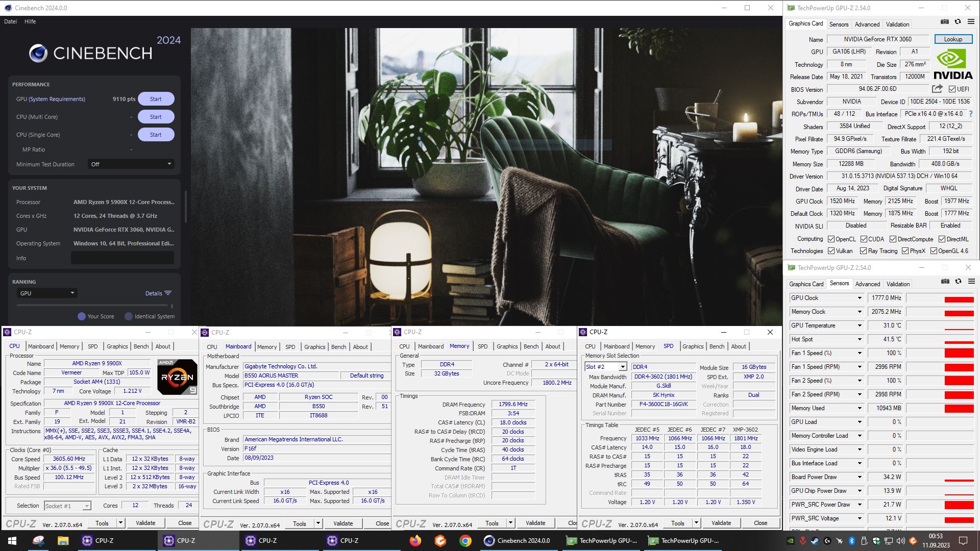This screenshot has height=551, width=980.
Task: Open the Hilfe menu in Cinebench
Action: (30, 21)
